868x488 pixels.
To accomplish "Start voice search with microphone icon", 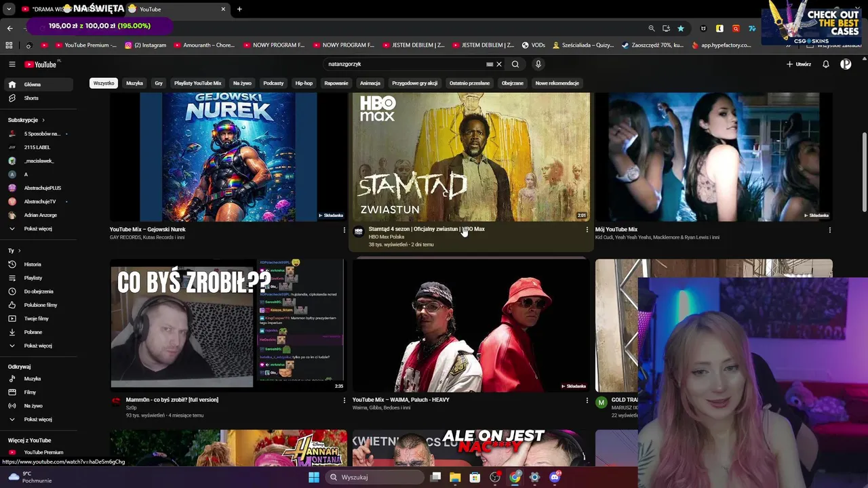I will click(538, 64).
